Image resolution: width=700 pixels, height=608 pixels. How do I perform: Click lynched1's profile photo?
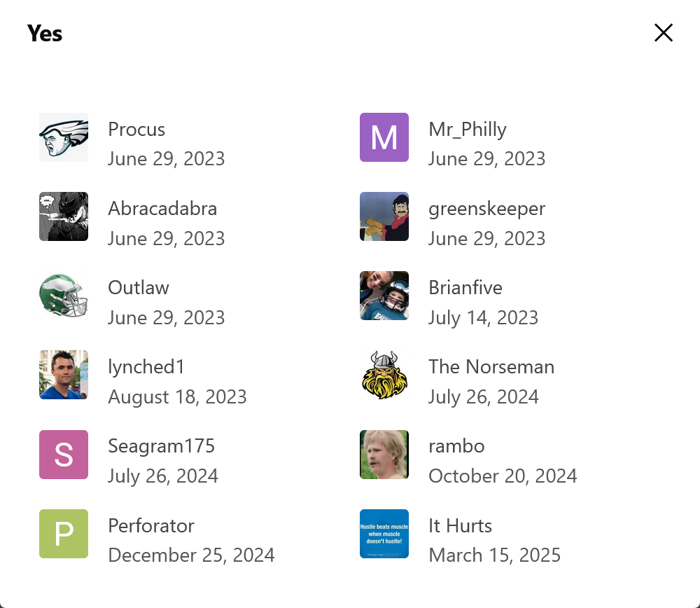[x=64, y=375]
